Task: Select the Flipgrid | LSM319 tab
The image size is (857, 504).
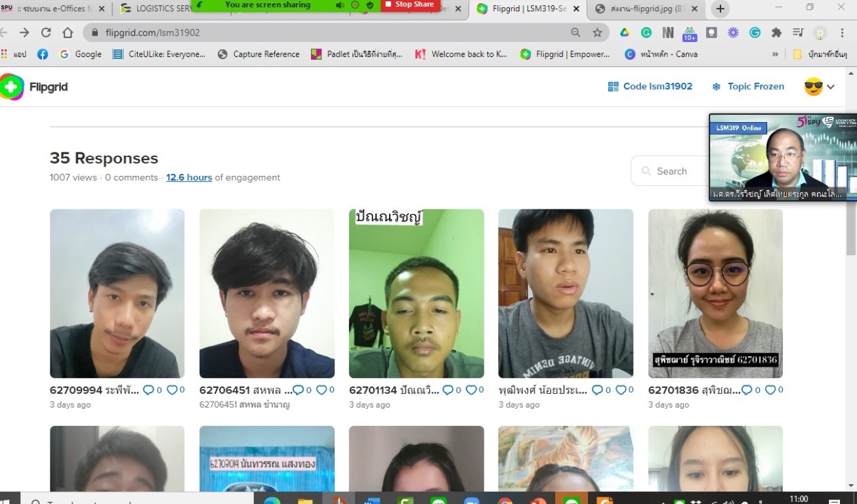Action: pos(528,9)
